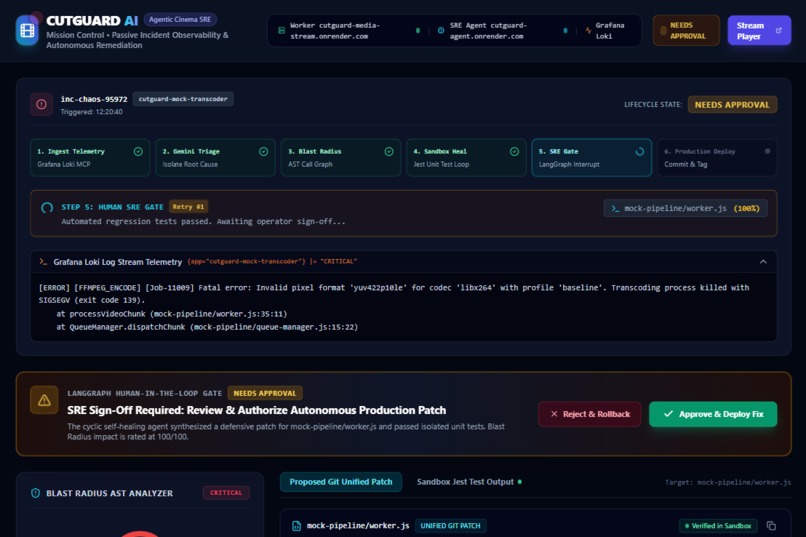The width and height of the screenshot is (806, 537).
Task: Click the check icon on Gemini Triage step
Action: [263, 152]
